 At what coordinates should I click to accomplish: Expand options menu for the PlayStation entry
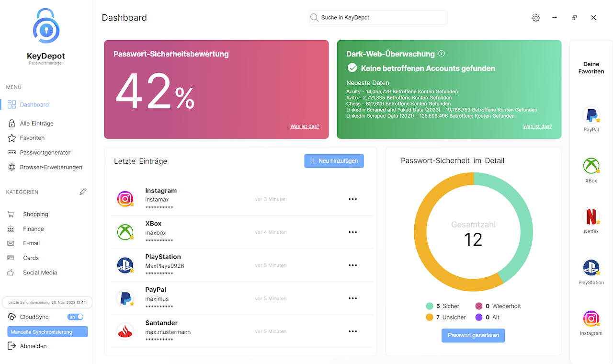(353, 265)
